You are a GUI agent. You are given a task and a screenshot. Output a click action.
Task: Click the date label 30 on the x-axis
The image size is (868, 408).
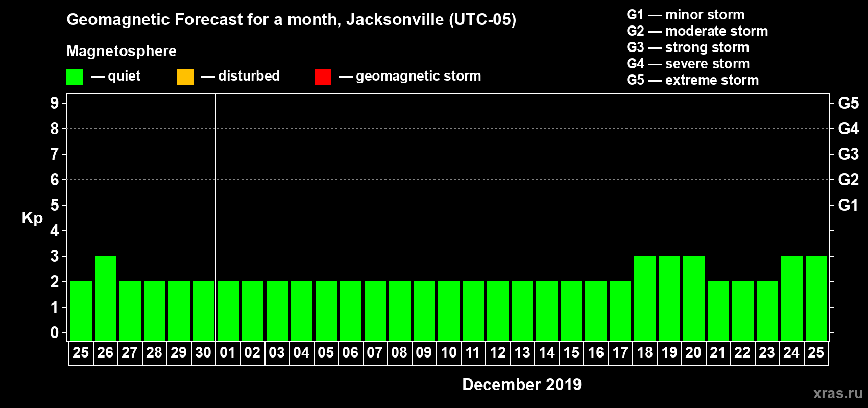[203, 353]
